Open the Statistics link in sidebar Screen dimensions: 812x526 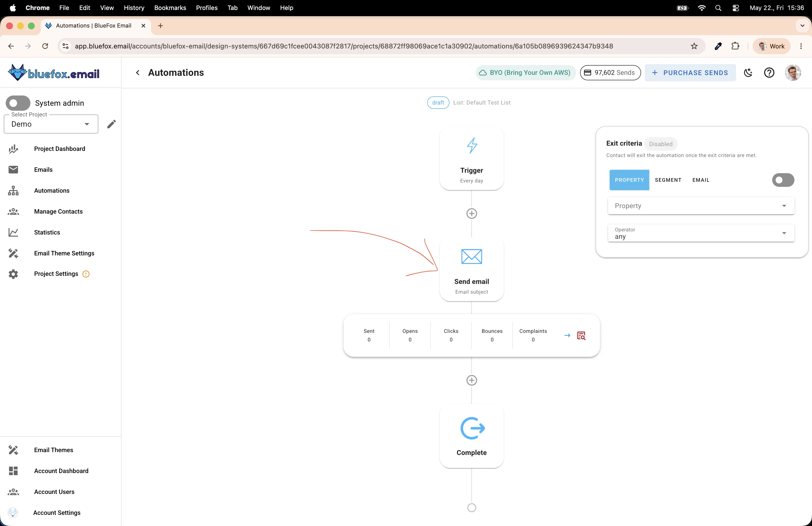[x=47, y=232]
